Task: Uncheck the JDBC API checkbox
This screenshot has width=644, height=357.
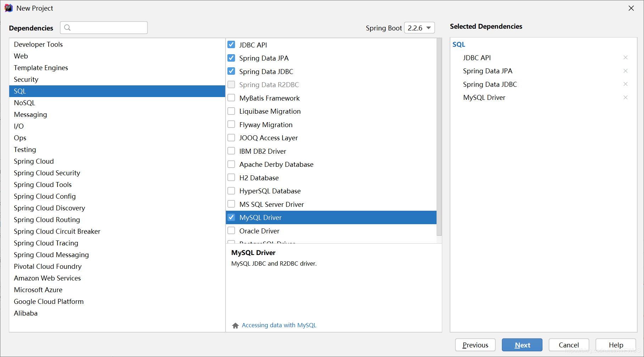Action: pyautogui.click(x=231, y=45)
